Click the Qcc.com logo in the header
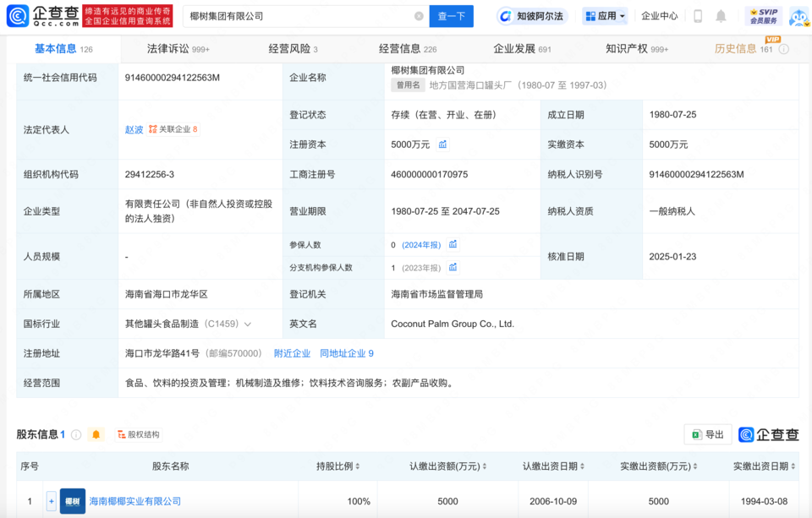 pyautogui.click(x=44, y=16)
